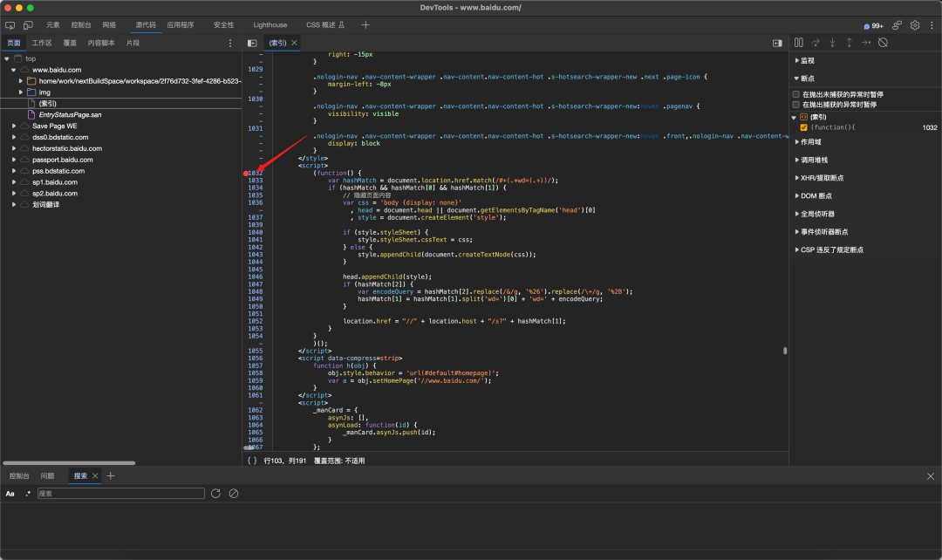942x560 pixels.
Task: Open the Lighthouse tab
Action: pyautogui.click(x=270, y=25)
